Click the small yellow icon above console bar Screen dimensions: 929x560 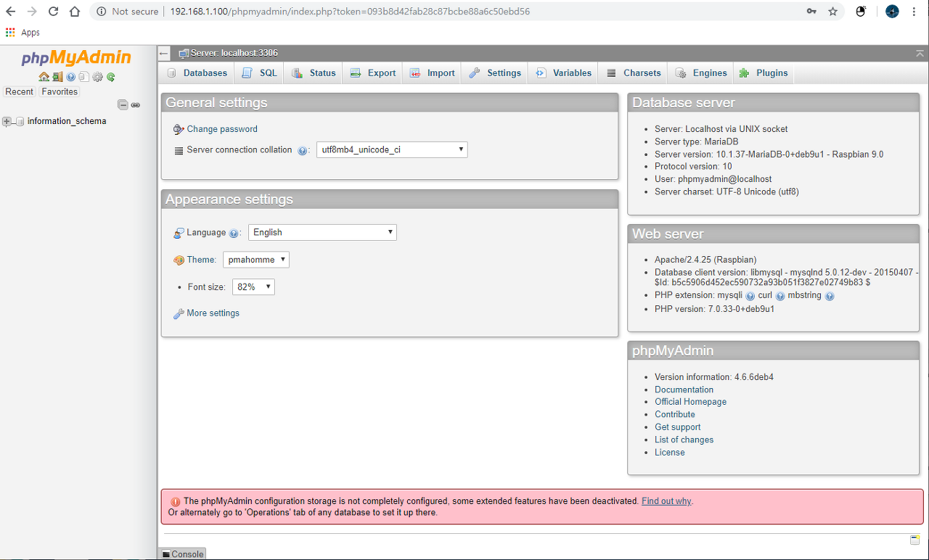[915, 540]
